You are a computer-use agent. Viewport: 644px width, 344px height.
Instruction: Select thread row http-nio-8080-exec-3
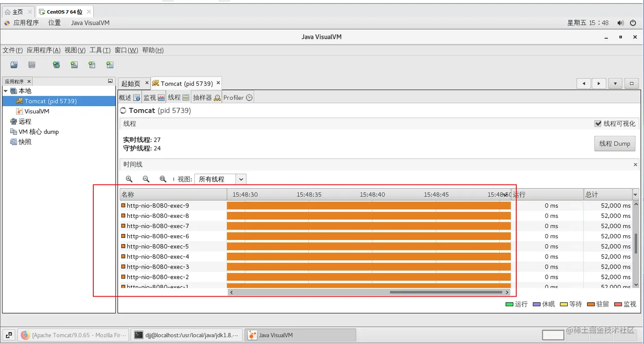point(376,267)
